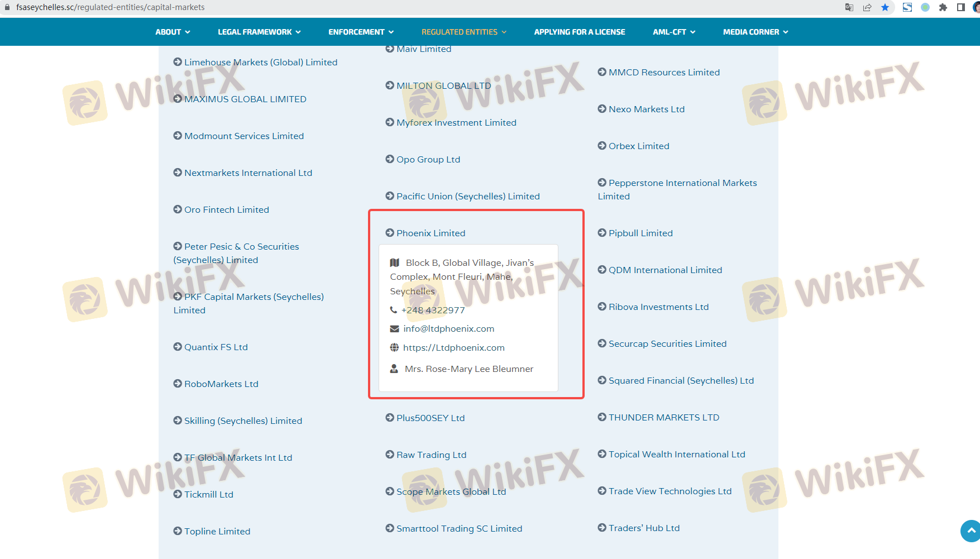Open the REGULATED ENTITIES menu
Image resolution: width=980 pixels, height=559 pixels.
pos(464,32)
